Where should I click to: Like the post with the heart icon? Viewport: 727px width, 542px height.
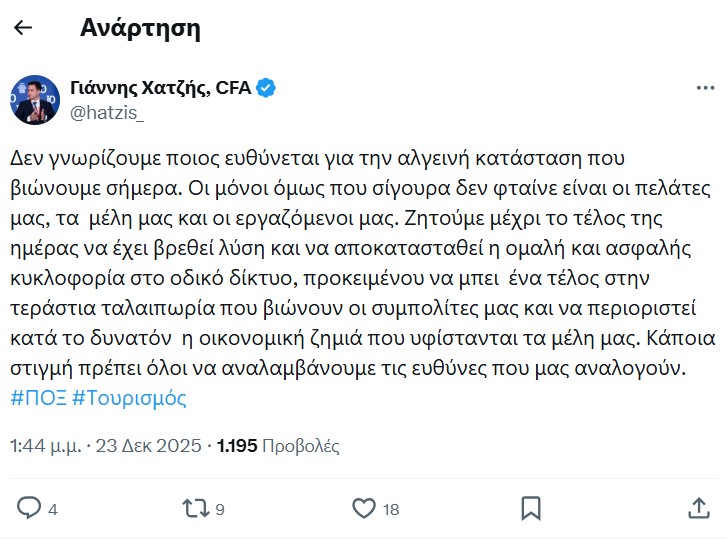363,508
